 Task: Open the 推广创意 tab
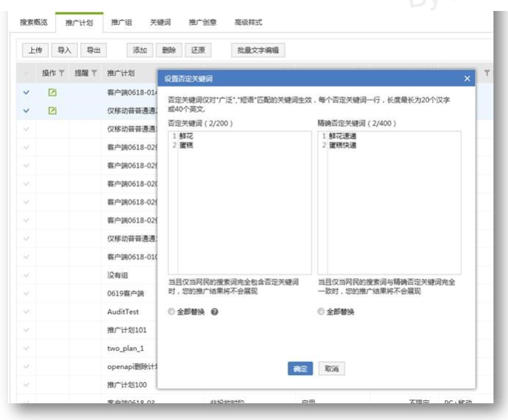click(203, 23)
